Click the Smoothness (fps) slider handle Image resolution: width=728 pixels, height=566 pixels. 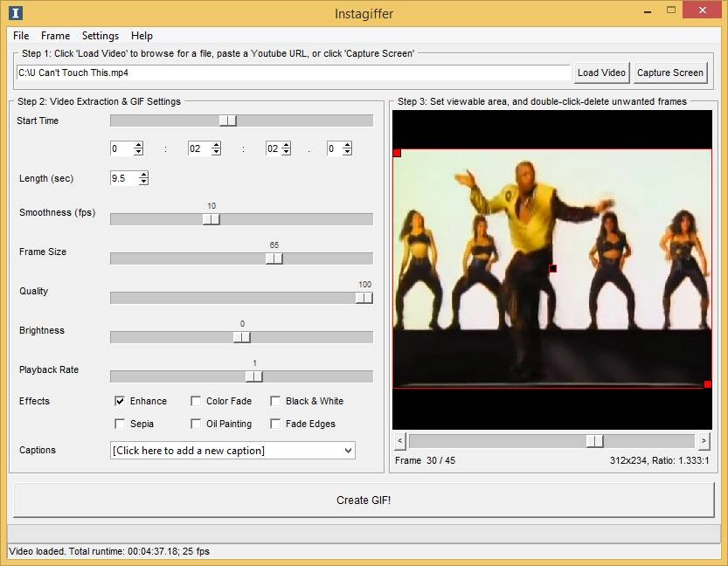(211, 219)
